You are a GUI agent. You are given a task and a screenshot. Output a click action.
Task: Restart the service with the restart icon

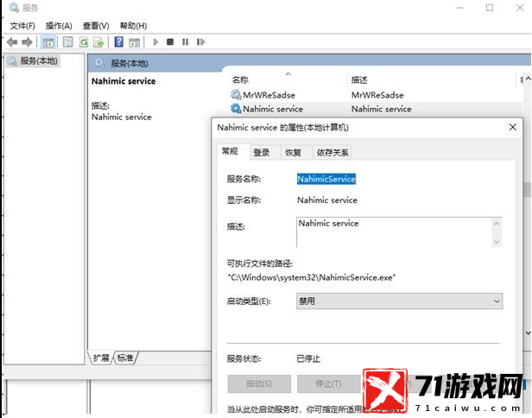200,41
